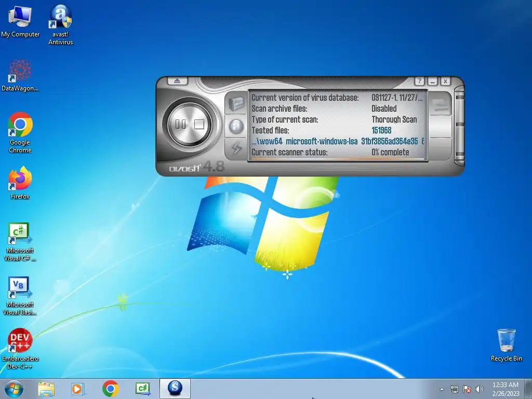The image size is (532, 399).
Task: Select the DataWagon desktop shortcut
Action: 20,76
